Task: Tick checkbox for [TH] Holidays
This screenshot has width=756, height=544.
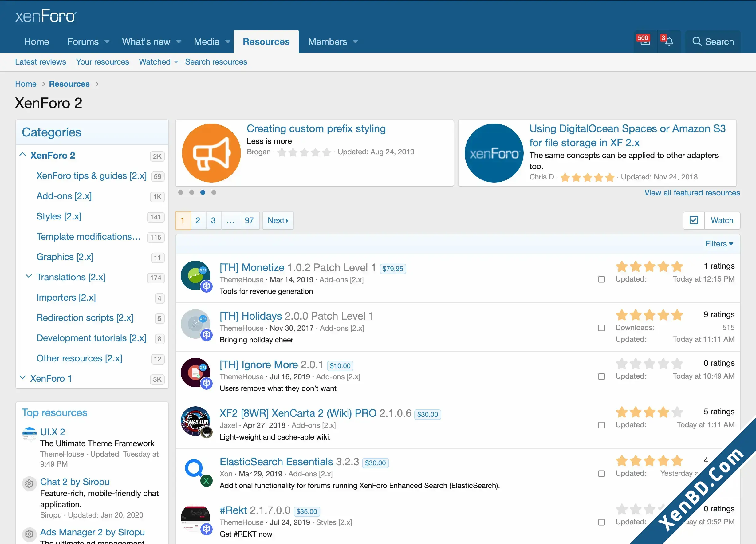Action: (601, 328)
